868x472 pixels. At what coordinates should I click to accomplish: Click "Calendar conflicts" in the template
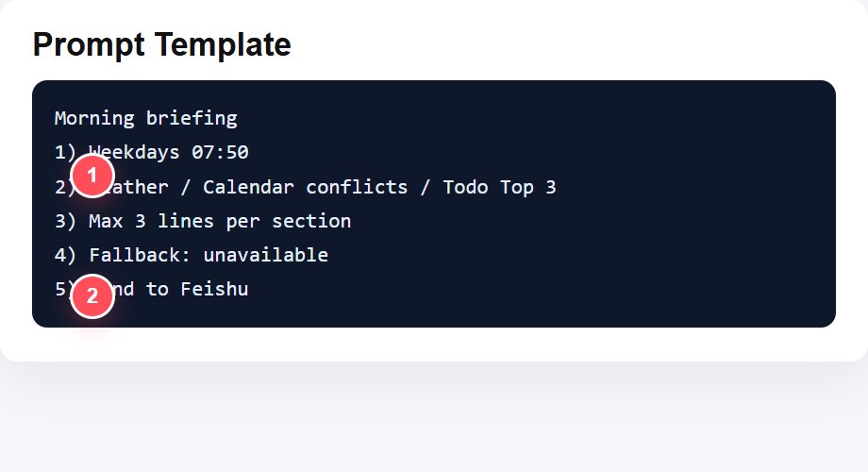(305, 187)
